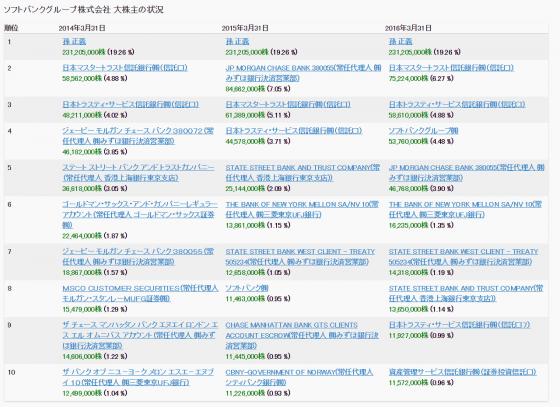This screenshot has width=560, height=407.
Task: Open 日本トラスティ・サービス信託銀行 rank 9 link in 2016
Action: click(460, 325)
